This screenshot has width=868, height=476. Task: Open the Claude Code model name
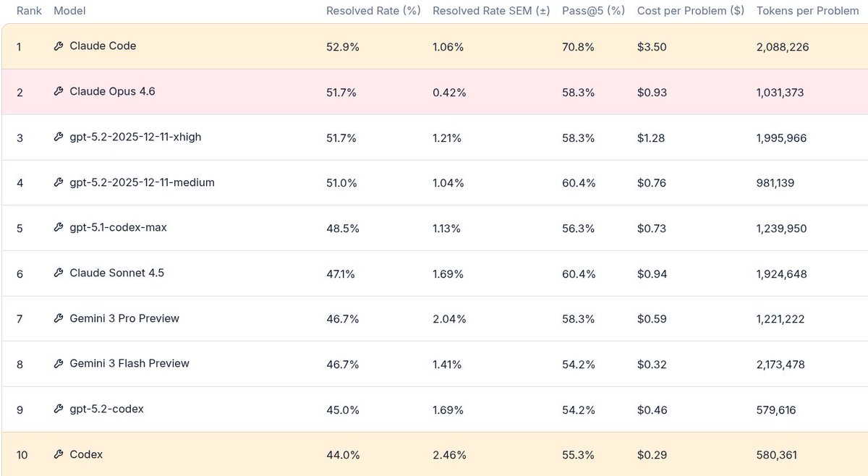103,46
